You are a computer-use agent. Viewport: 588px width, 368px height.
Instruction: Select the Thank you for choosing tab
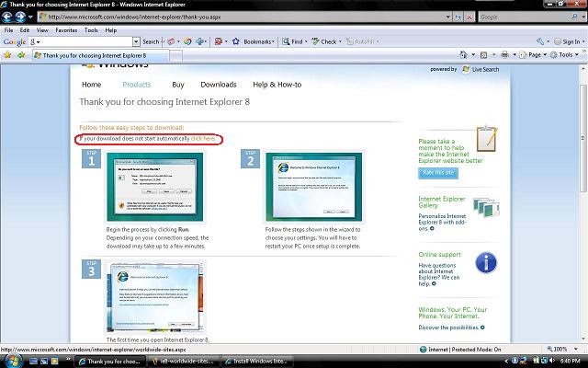point(100,55)
